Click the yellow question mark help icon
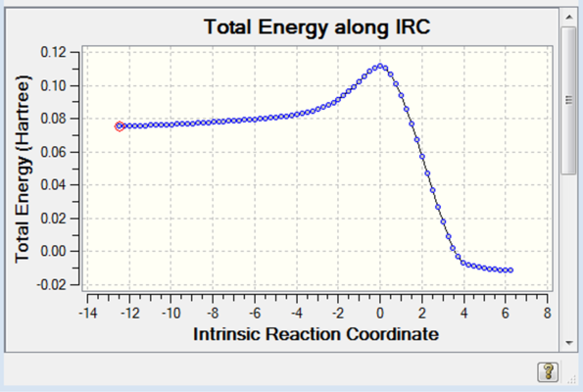Image resolution: width=583 pixels, height=392 pixels. 548,371
